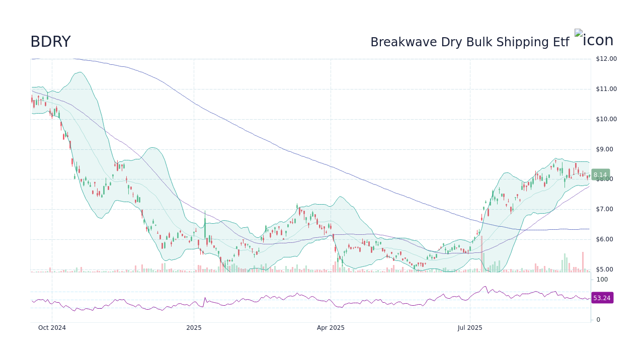Click the 2025 label on the time axis
644x362 pixels.
click(194, 327)
